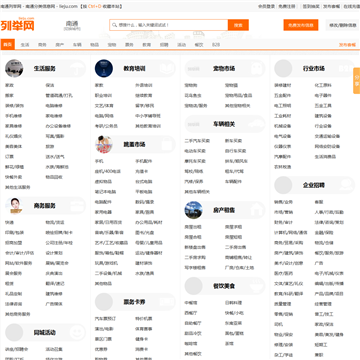Open the 机械设备 link
The image size is (360, 360).
click(283, 126)
